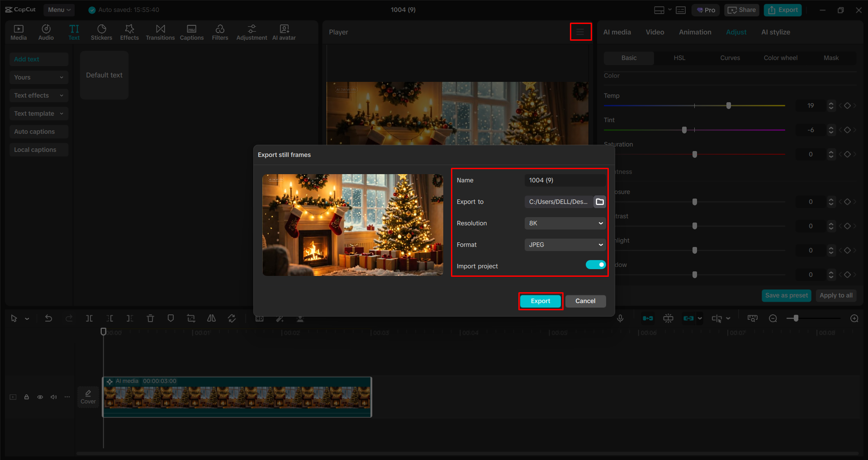Screen dimensions: 868x460
Task: Open the Video tab in right panel
Action: [x=655, y=32]
